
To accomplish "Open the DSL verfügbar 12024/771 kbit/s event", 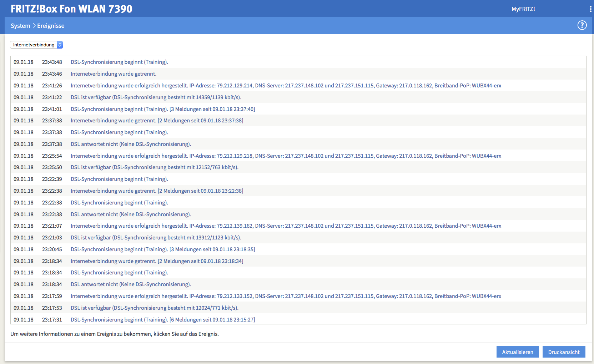I will tap(154, 308).
